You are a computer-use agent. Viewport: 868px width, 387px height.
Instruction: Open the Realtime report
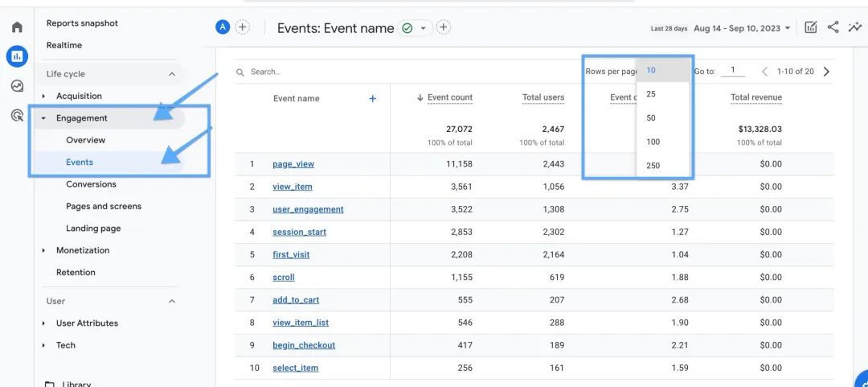64,46
